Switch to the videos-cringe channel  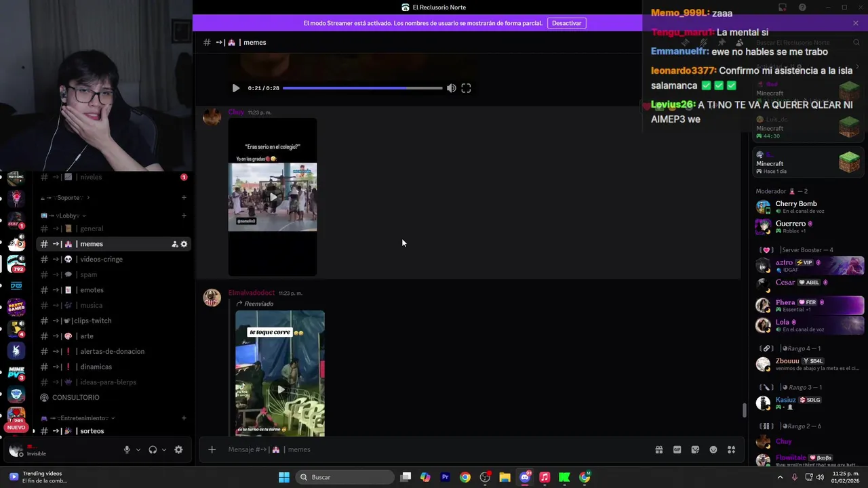click(113, 260)
